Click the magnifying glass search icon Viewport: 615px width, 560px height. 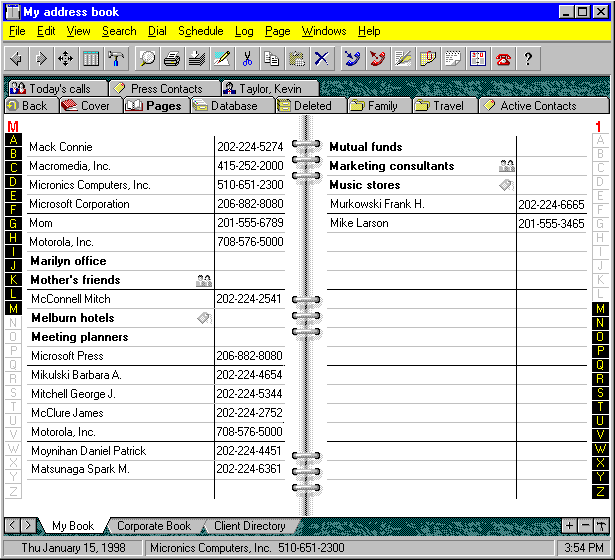147,59
